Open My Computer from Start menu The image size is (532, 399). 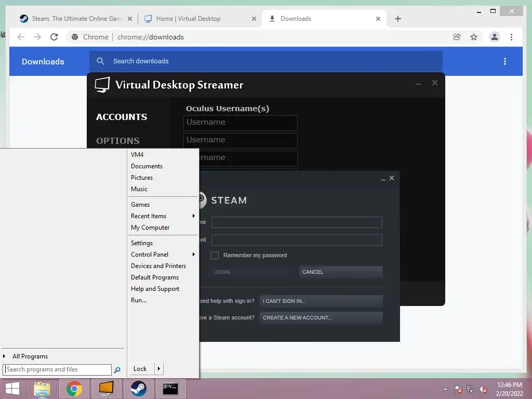click(x=150, y=228)
